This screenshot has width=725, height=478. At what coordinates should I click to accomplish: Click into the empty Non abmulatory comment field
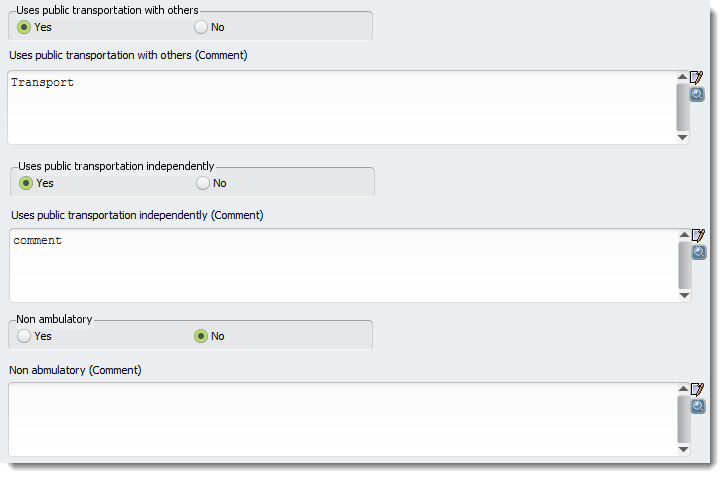[x=343, y=419]
